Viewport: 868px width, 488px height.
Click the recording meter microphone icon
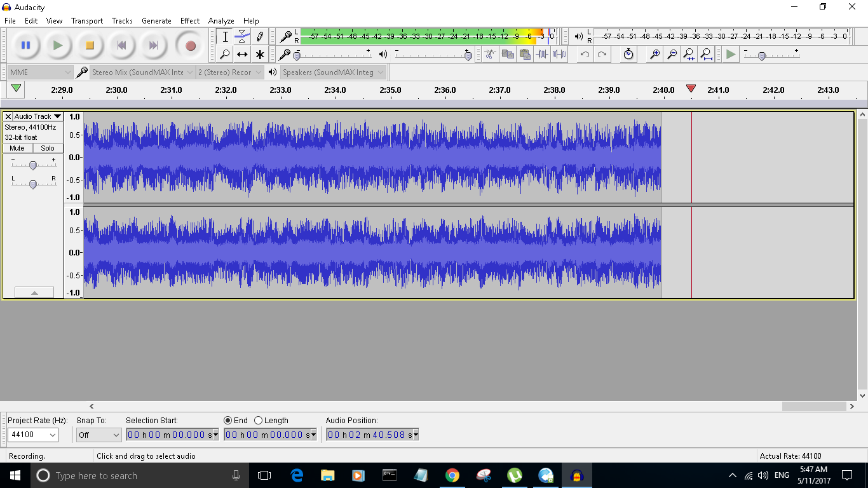tap(285, 37)
